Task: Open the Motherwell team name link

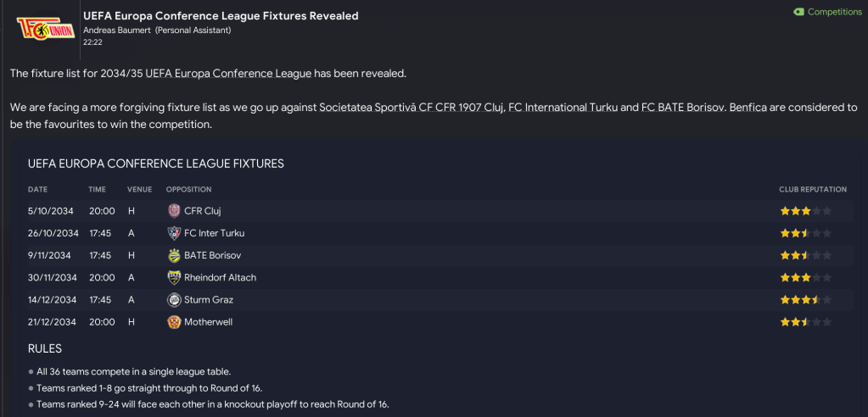Action: tap(210, 322)
